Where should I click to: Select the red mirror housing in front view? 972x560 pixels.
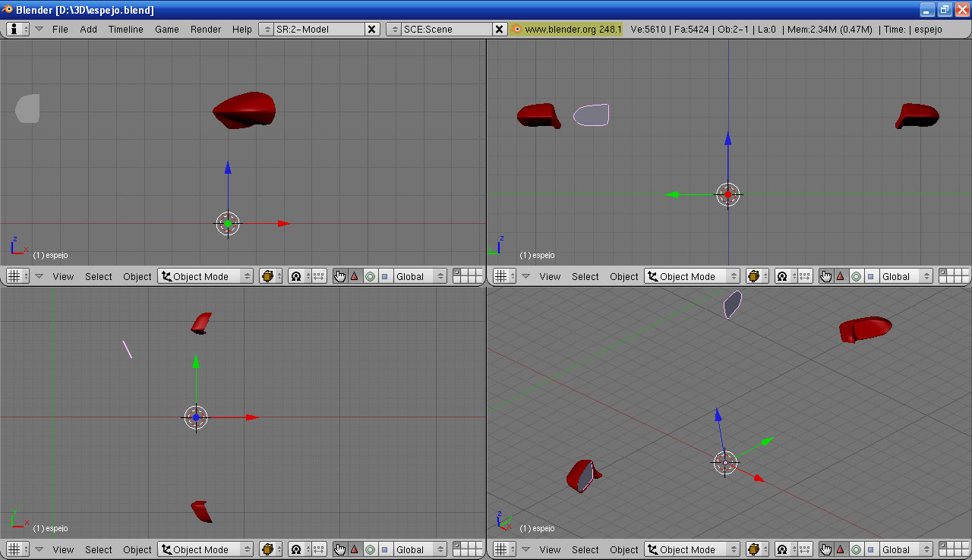click(244, 110)
